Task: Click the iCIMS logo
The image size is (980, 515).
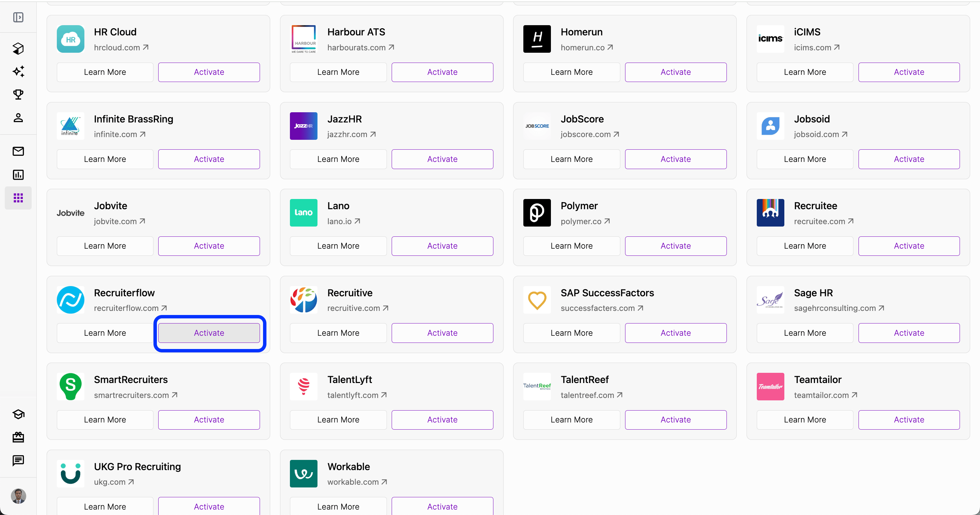Action: tap(770, 39)
